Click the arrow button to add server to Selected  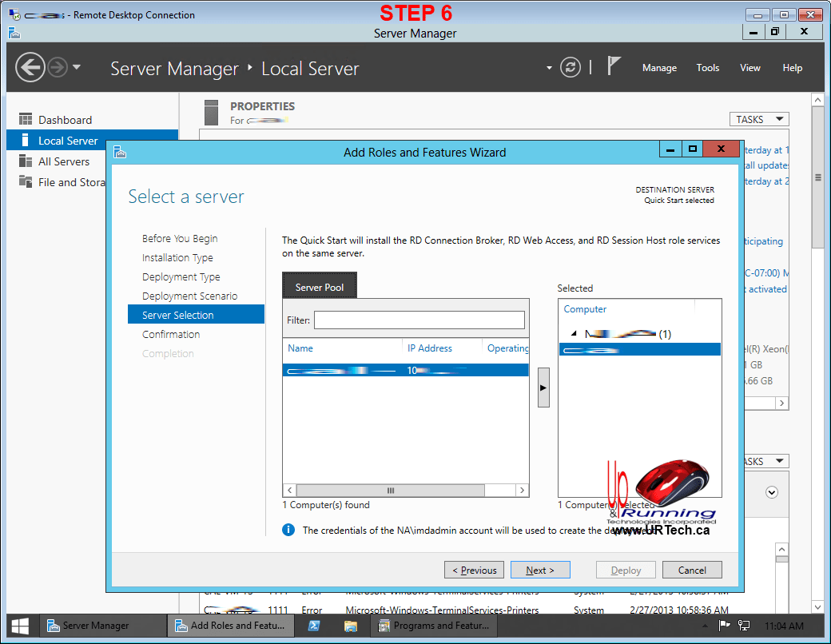tap(543, 388)
